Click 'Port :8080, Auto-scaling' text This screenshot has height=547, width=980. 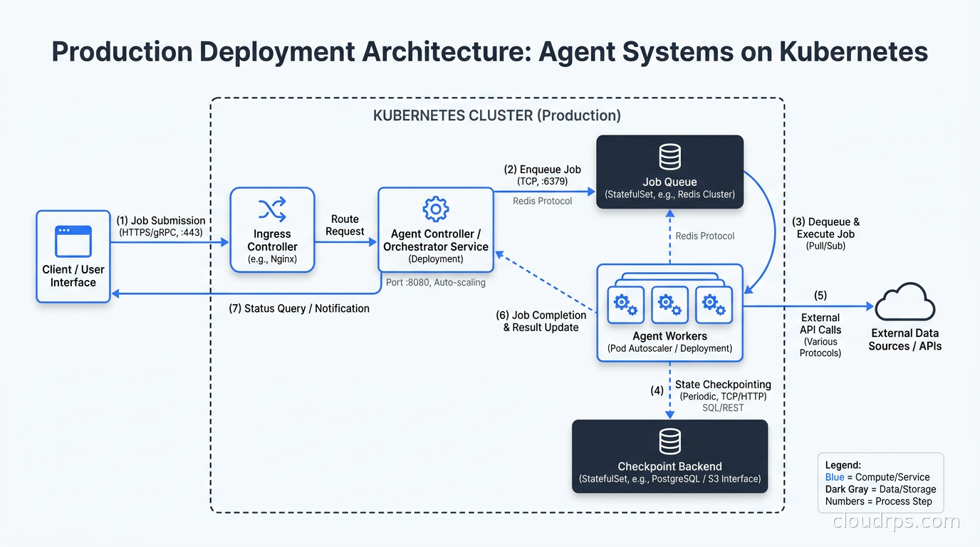click(x=436, y=282)
